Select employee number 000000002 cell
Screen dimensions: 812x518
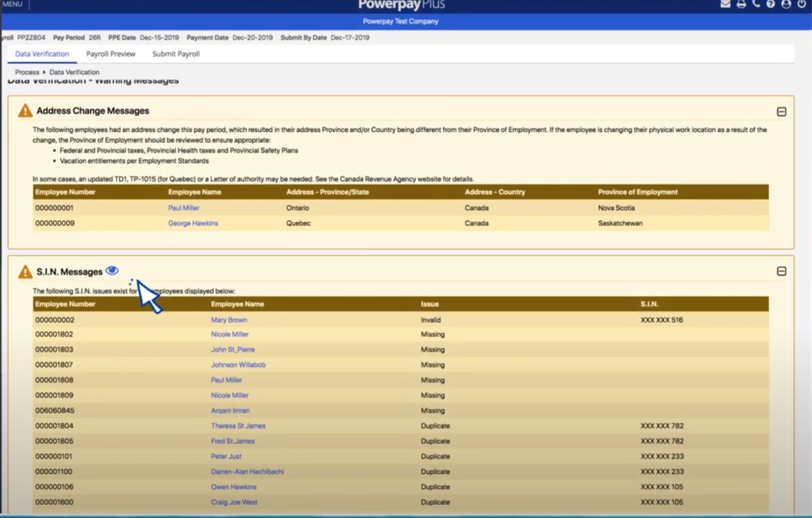(x=54, y=320)
